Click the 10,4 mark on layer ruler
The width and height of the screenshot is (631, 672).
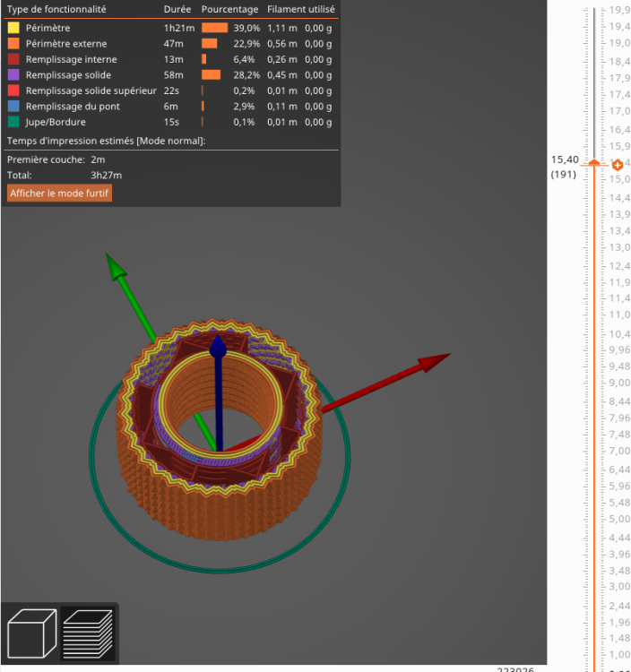619,334
